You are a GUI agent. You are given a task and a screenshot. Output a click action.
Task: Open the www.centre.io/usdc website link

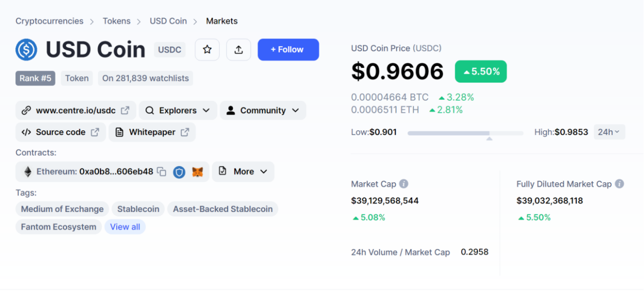[x=76, y=111]
